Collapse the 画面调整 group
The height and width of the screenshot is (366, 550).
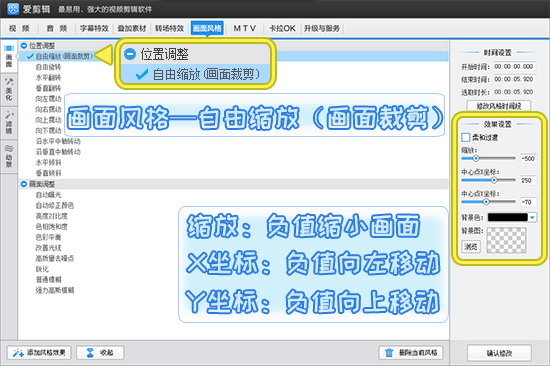coord(24,184)
